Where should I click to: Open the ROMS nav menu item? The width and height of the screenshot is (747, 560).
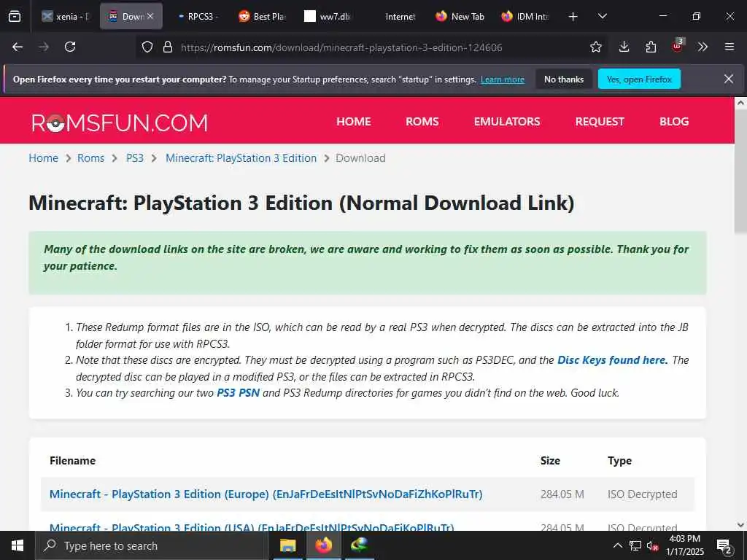pyautogui.click(x=422, y=122)
